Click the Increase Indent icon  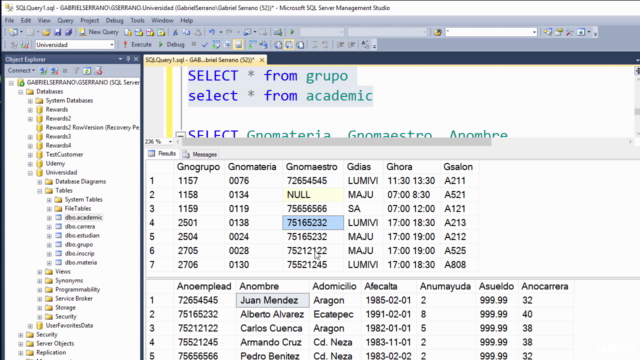[351, 44]
